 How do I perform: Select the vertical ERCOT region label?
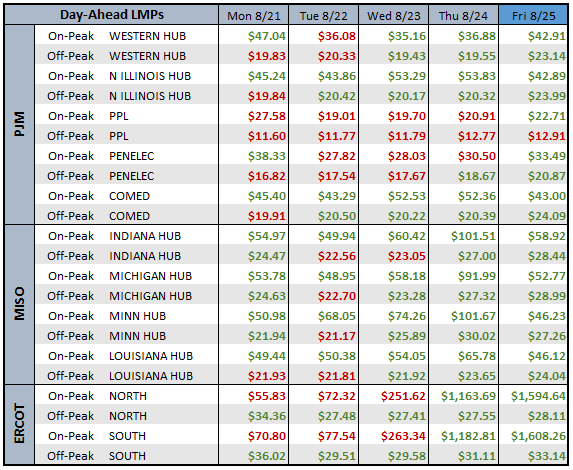(x=19, y=424)
